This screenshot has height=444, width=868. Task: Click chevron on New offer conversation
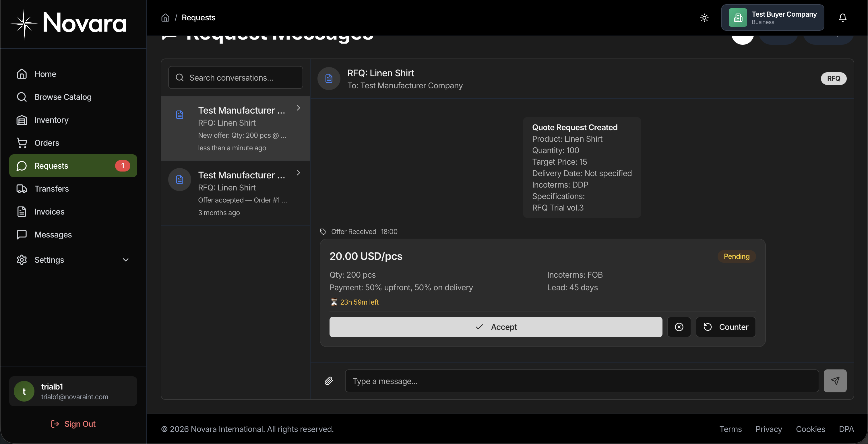click(298, 108)
